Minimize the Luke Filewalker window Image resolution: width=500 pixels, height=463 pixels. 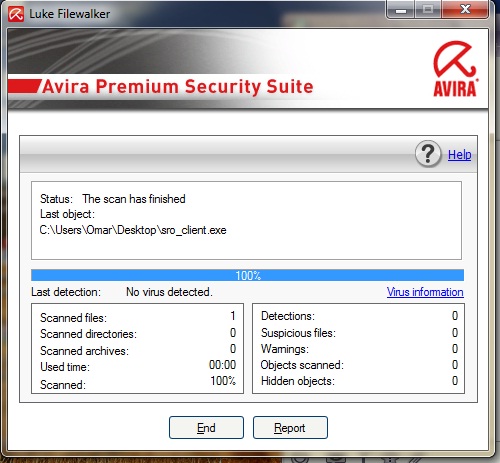pyautogui.click(x=401, y=9)
